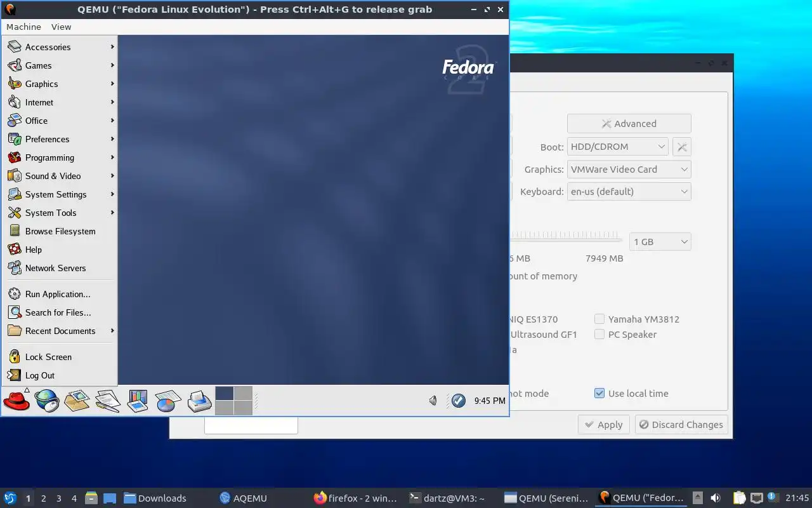Viewport: 812px width, 508px height.
Task: Switch to host workspace 2
Action: click(x=43, y=498)
